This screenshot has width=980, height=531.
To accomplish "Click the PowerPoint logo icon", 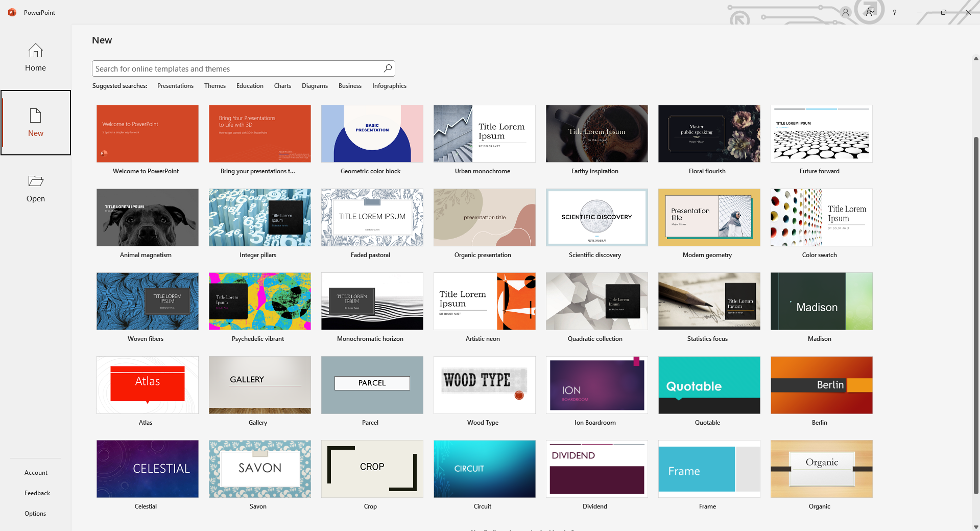I will point(12,12).
